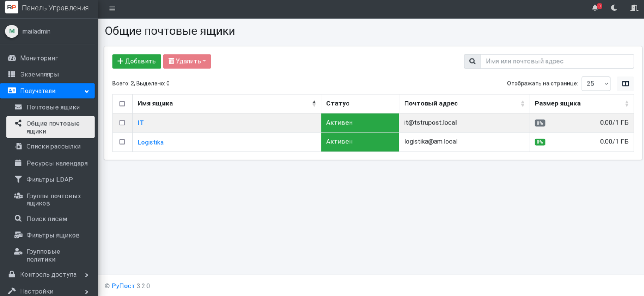Click the Фильтры LDAP funnel icon
Screen dimensions: 644x296
(18, 179)
